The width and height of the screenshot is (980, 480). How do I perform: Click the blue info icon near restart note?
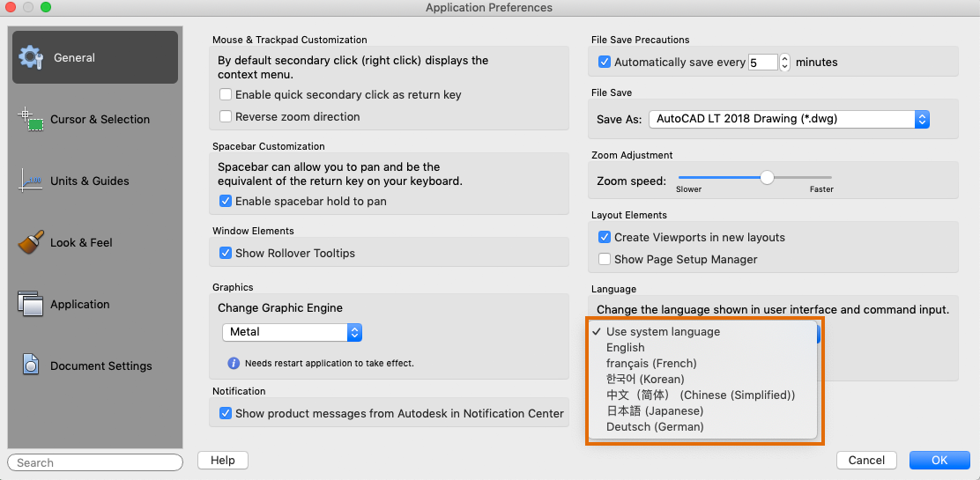point(234,363)
